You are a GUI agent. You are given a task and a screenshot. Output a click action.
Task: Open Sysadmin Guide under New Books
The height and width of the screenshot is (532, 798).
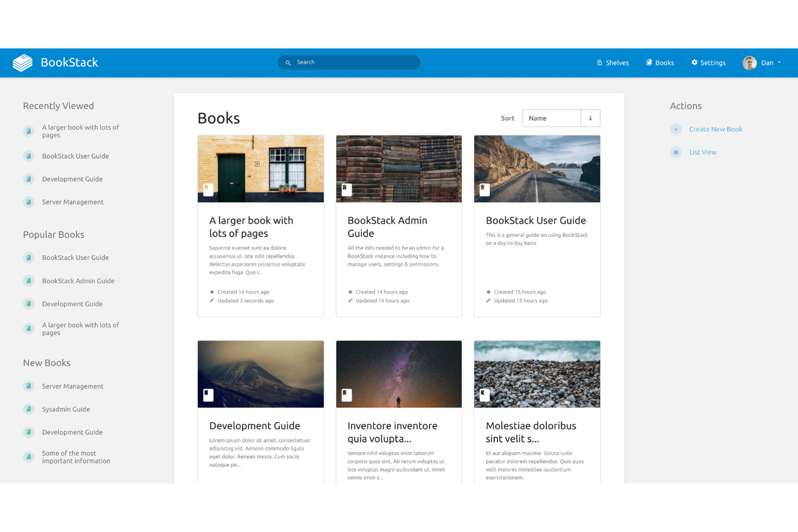[x=66, y=410]
